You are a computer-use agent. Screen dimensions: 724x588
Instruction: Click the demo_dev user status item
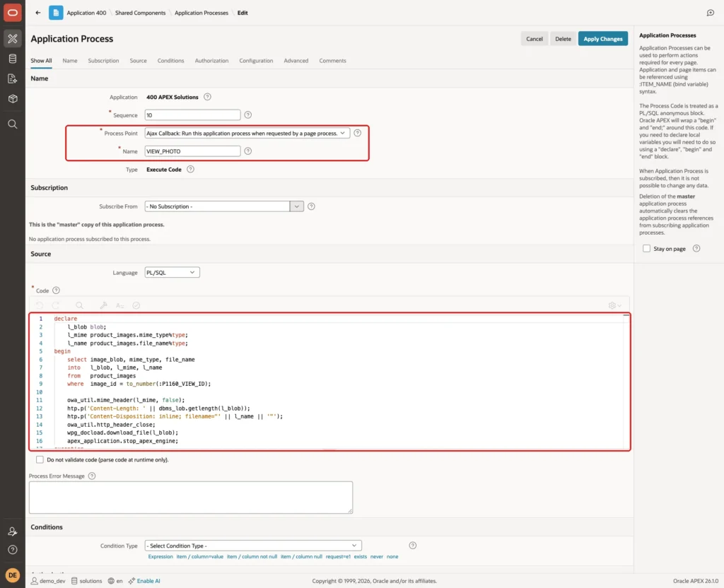(48, 581)
